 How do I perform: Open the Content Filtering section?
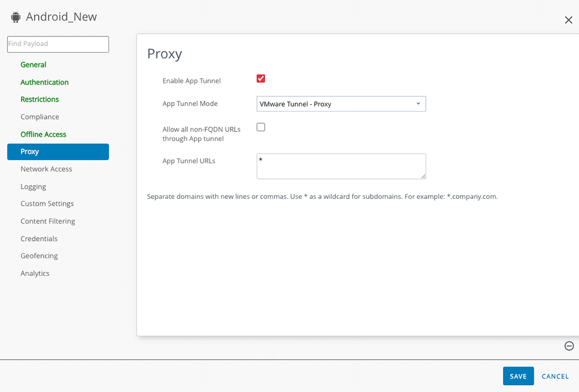point(47,221)
